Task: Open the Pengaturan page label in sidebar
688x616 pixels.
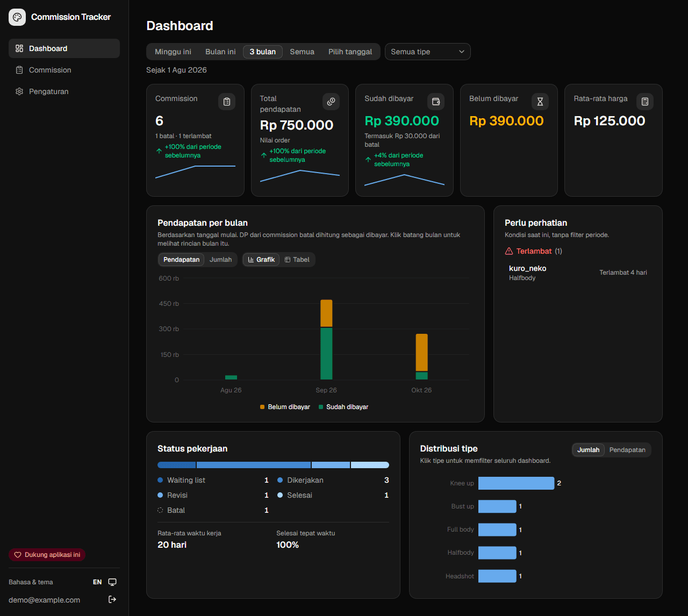Action: (49, 91)
